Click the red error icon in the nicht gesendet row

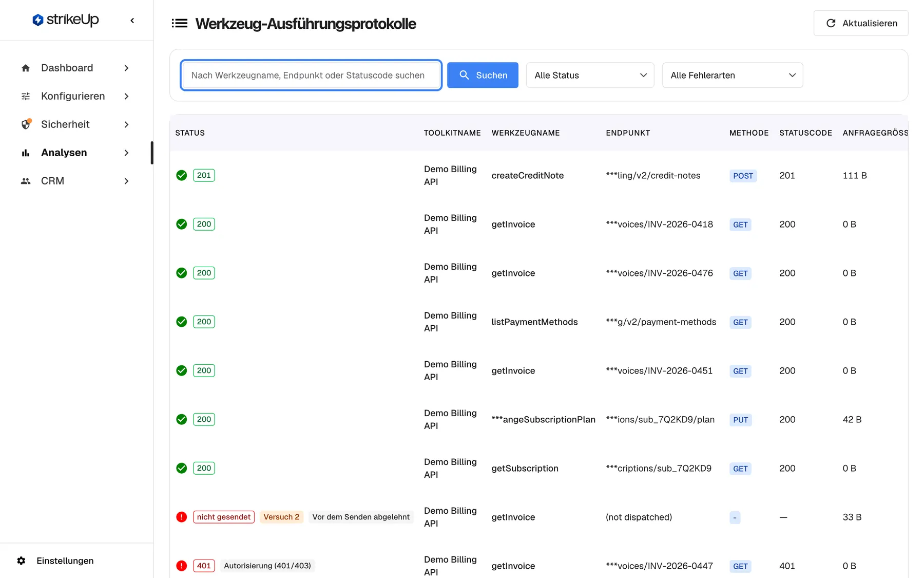pos(182,517)
